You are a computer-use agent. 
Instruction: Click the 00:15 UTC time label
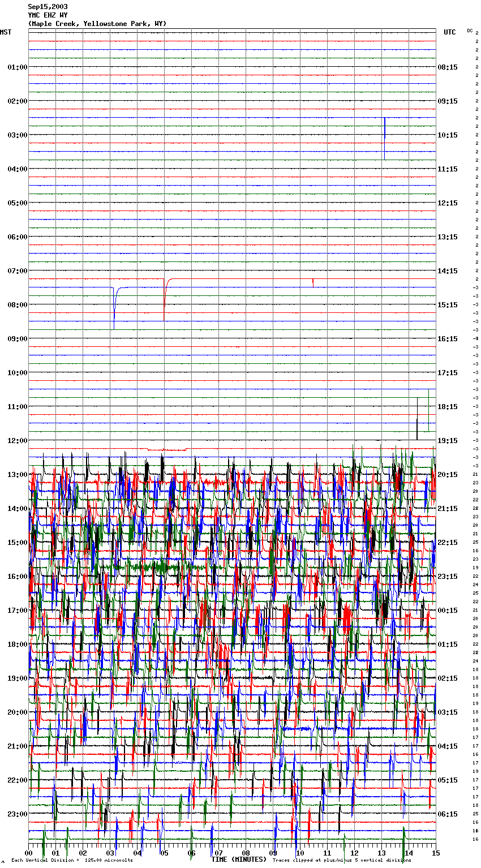point(448,611)
